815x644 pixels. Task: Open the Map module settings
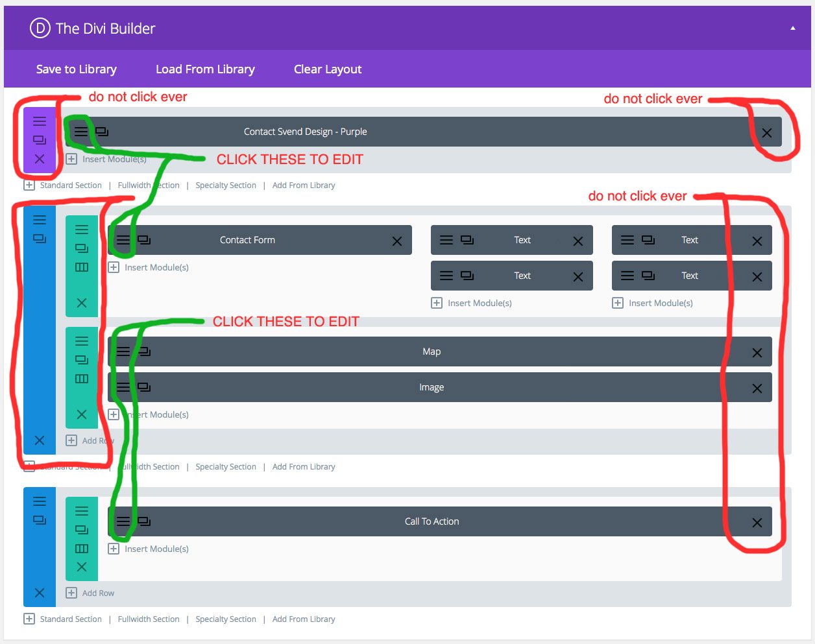123,352
